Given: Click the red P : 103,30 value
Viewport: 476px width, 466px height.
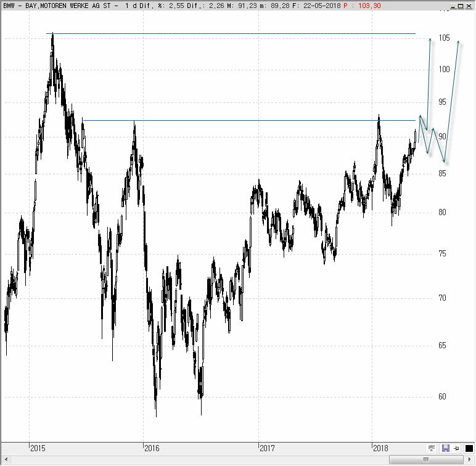Looking at the screenshot, I should (x=362, y=6).
